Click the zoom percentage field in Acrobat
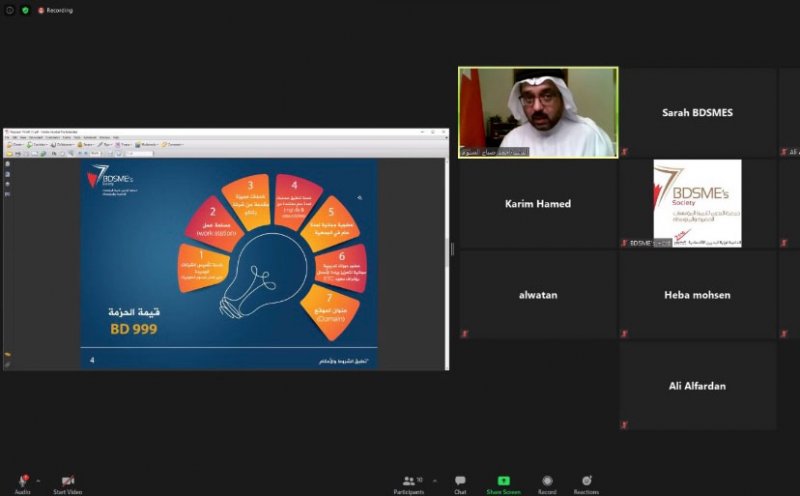The width and height of the screenshot is (800, 496). coord(94,154)
